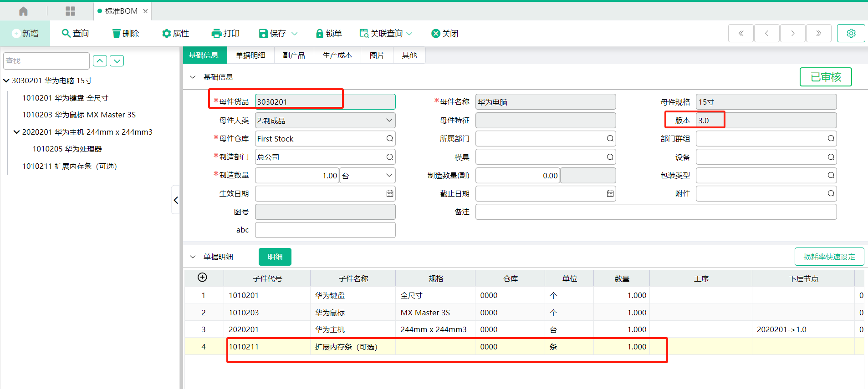
Task: Click 查询 in the toolbar
Action: [x=76, y=33]
